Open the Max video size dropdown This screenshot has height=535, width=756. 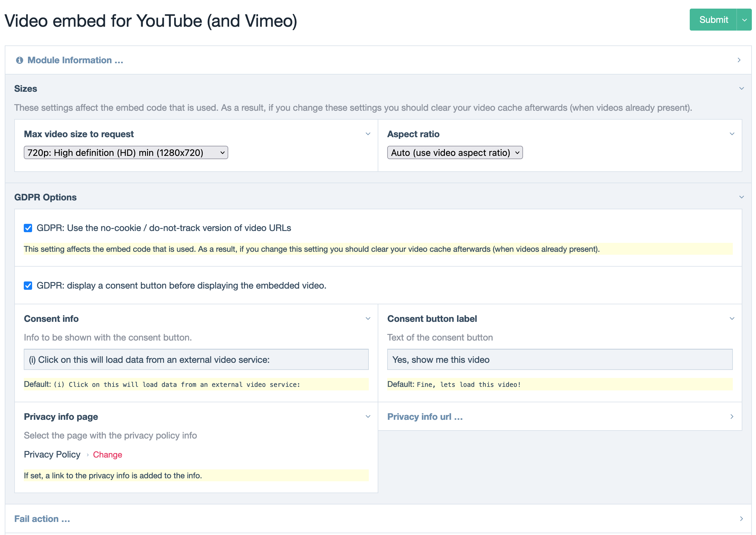(x=126, y=153)
